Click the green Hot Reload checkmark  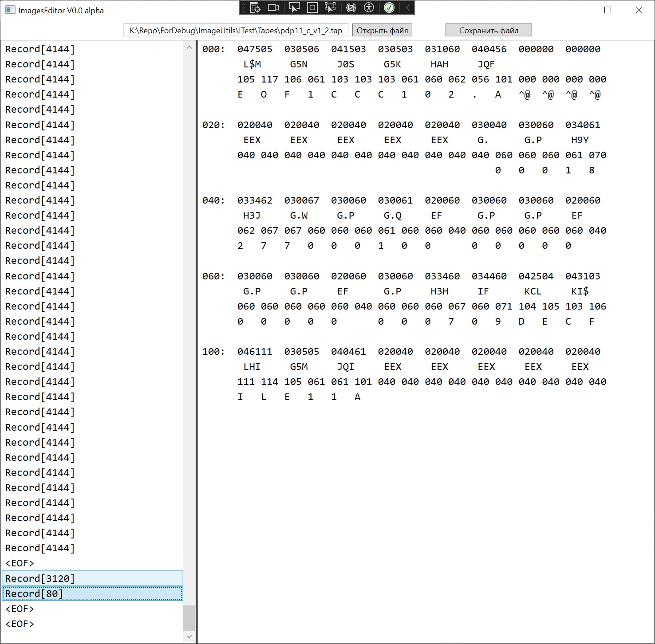389,8
